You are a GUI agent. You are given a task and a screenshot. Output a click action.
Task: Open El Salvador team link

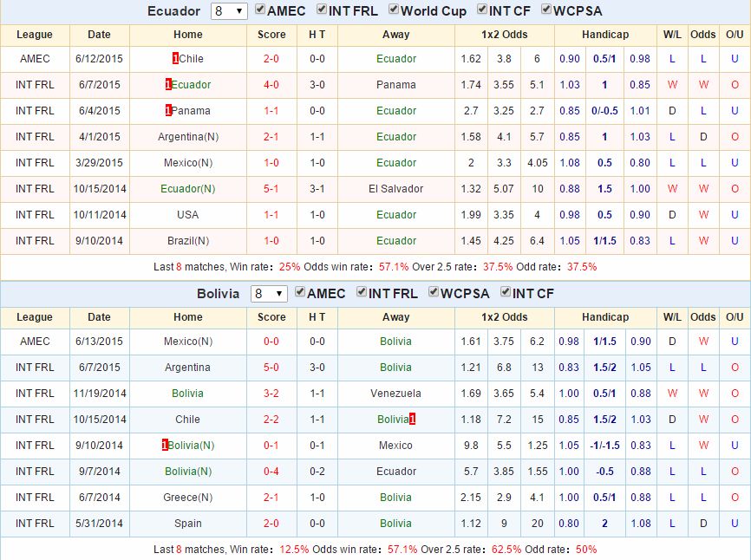(396, 189)
